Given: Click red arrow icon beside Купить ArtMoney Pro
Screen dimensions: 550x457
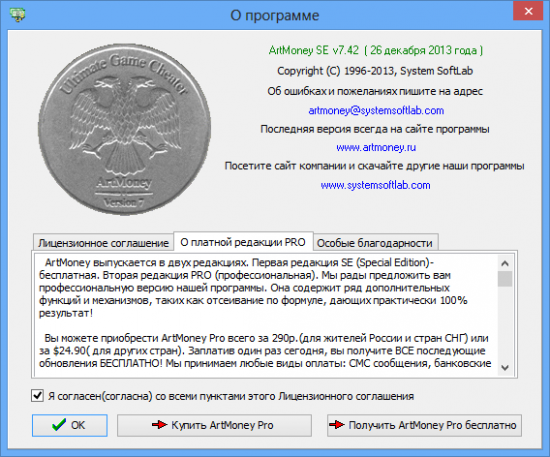Looking at the screenshot, I should pyautogui.click(x=159, y=425).
